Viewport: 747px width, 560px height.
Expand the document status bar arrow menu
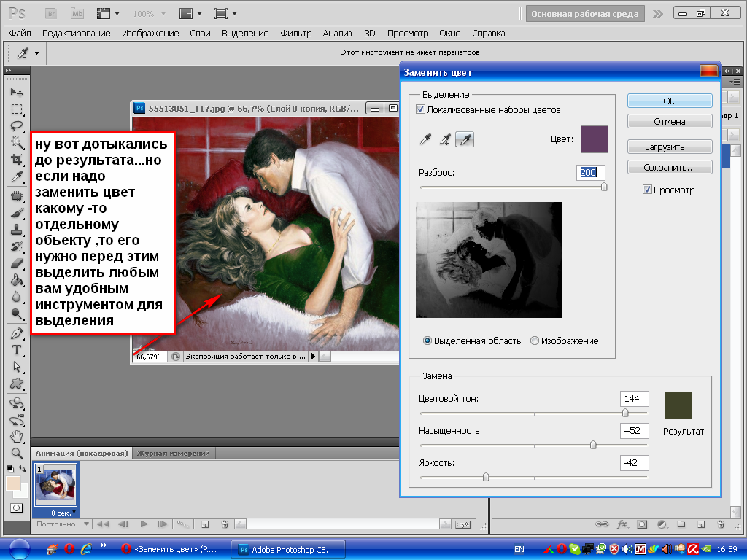pyautogui.click(x=313, y=356)
